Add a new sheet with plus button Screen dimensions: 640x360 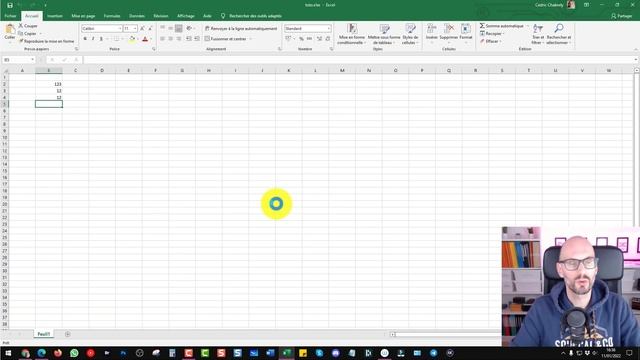[x=68, y=334]
